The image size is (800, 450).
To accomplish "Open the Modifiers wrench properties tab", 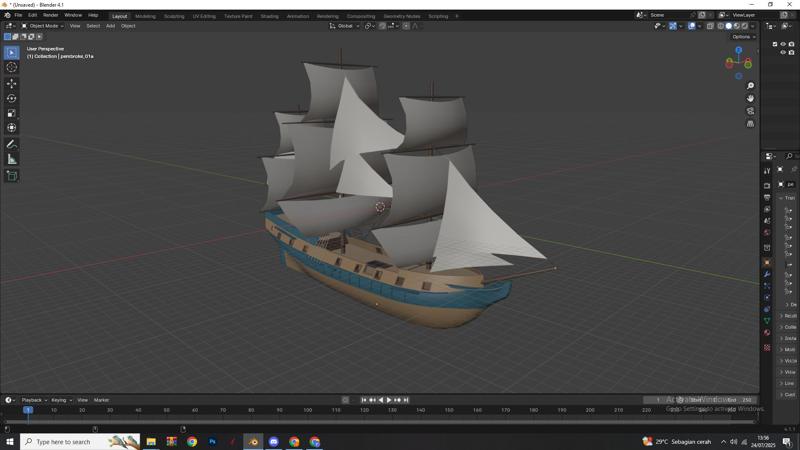I will [767, 274].
